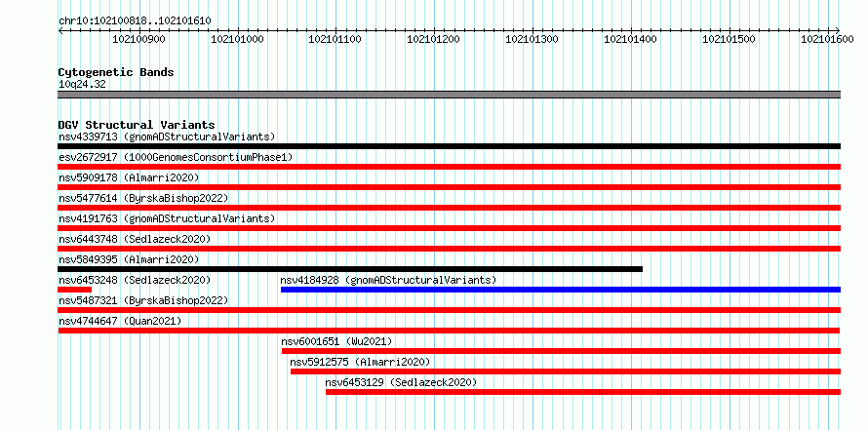Click the nsv5487321 (ByrskaBishop2022) label
Image resolution: width=868 pixels, height=430 pixels.
click(x=143, y=300)
